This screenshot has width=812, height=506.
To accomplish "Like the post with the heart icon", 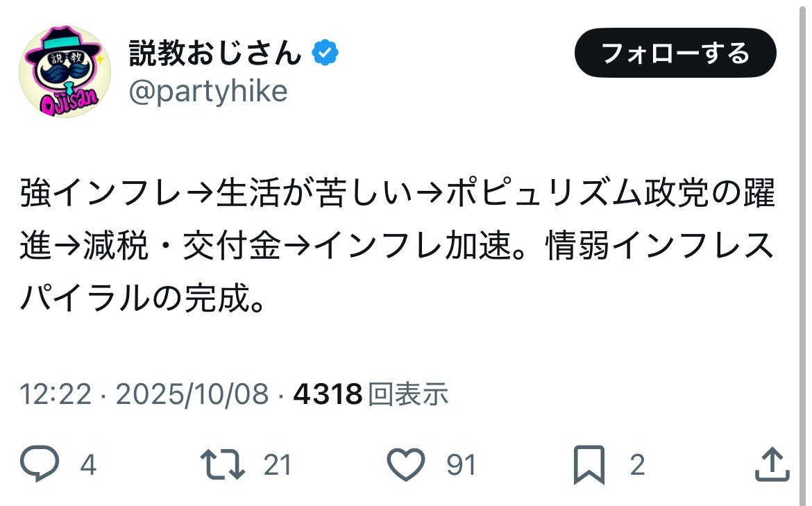I will [x=405, y=464].
